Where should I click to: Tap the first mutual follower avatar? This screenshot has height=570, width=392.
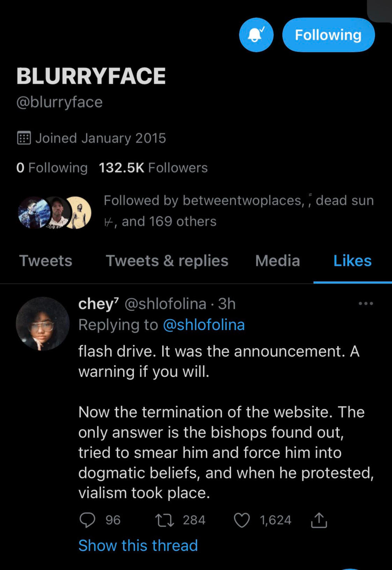point(33,212)
